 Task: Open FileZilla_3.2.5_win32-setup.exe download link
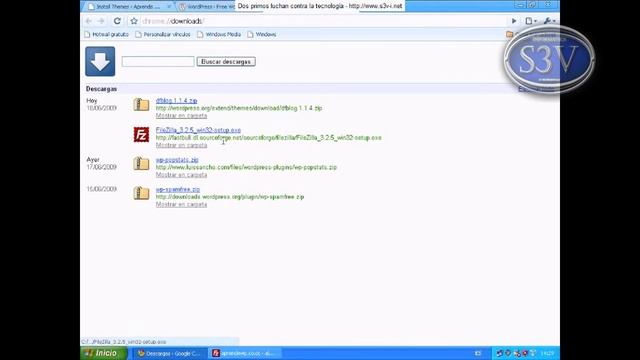[198, 130]
